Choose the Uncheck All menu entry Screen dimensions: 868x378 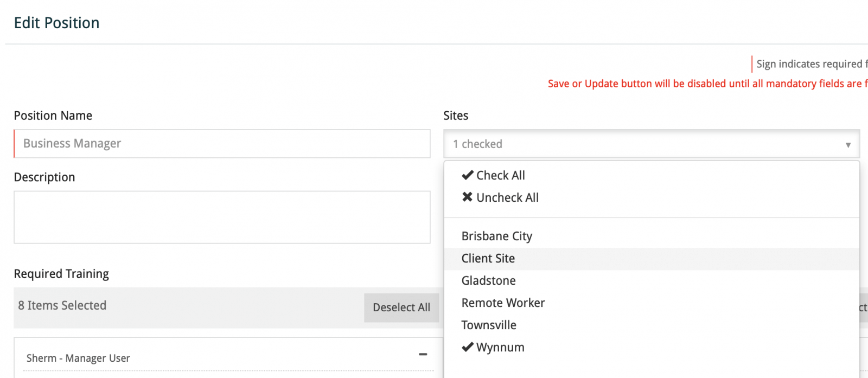coord(507,198)
